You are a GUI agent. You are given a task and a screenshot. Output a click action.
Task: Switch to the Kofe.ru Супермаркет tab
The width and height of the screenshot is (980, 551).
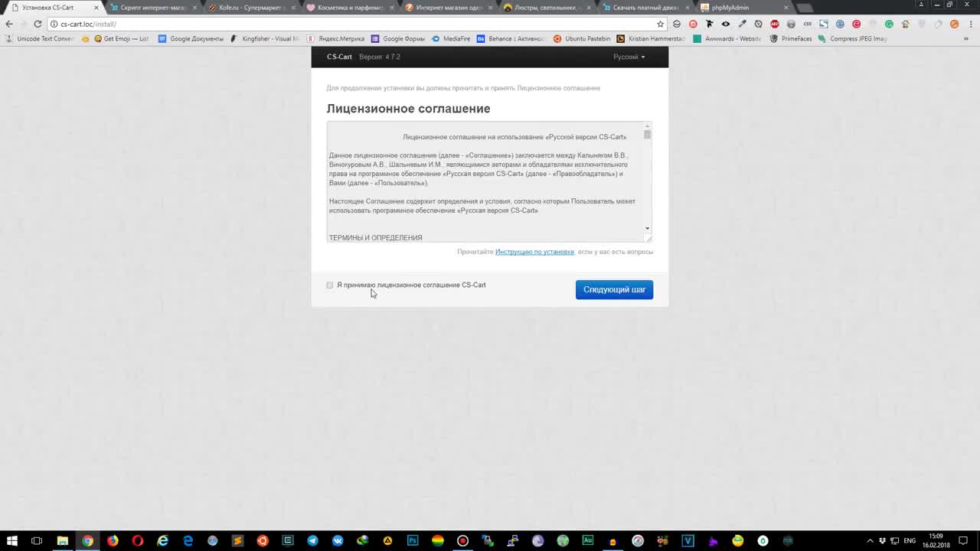click(252, 8)
